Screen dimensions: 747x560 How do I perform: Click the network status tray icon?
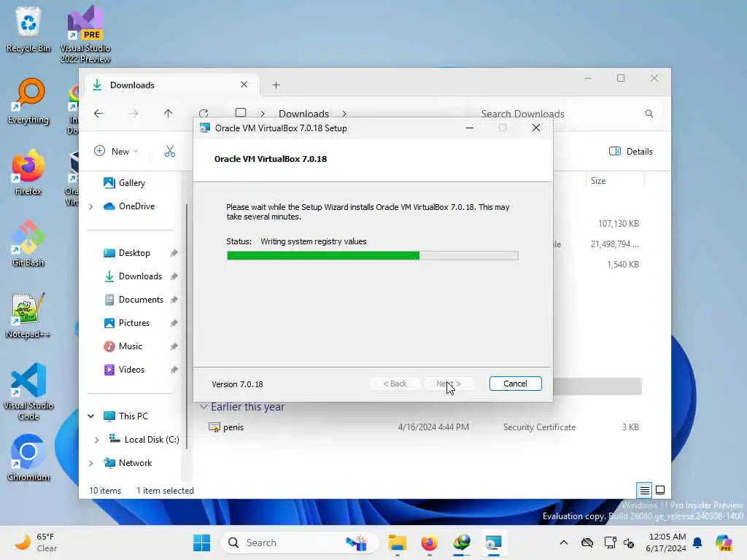coord(611,542)
